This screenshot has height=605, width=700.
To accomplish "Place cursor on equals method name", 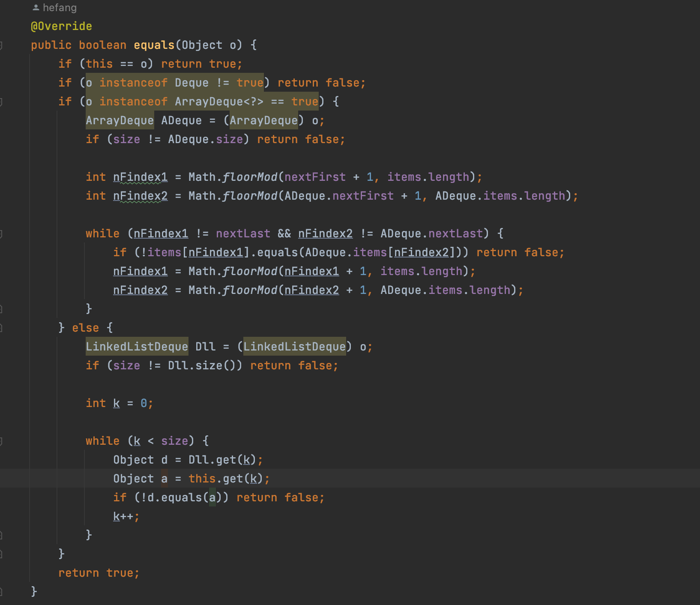I will pyautogui.click(x=154, y=45).
